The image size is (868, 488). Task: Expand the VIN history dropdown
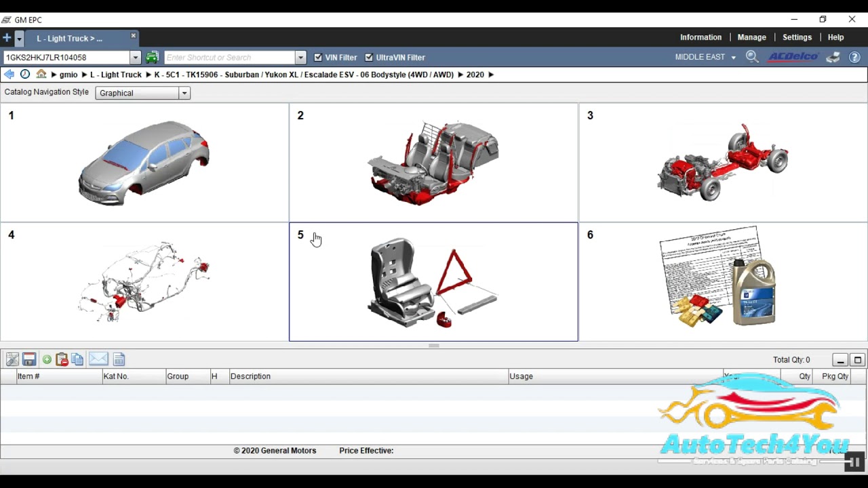[135, 58]
